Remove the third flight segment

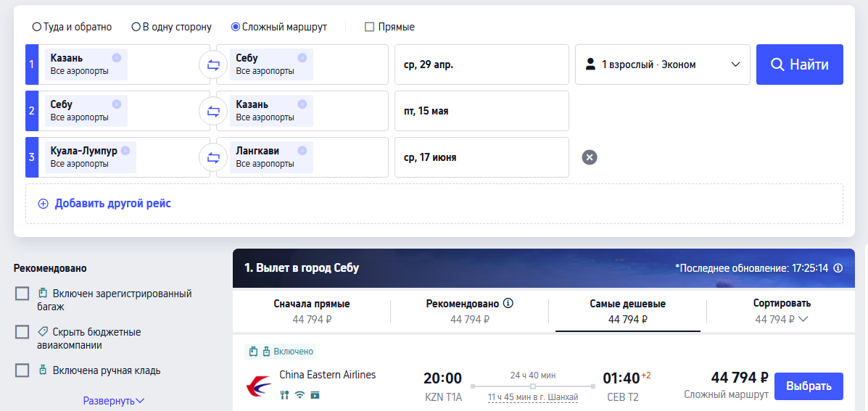590,157
